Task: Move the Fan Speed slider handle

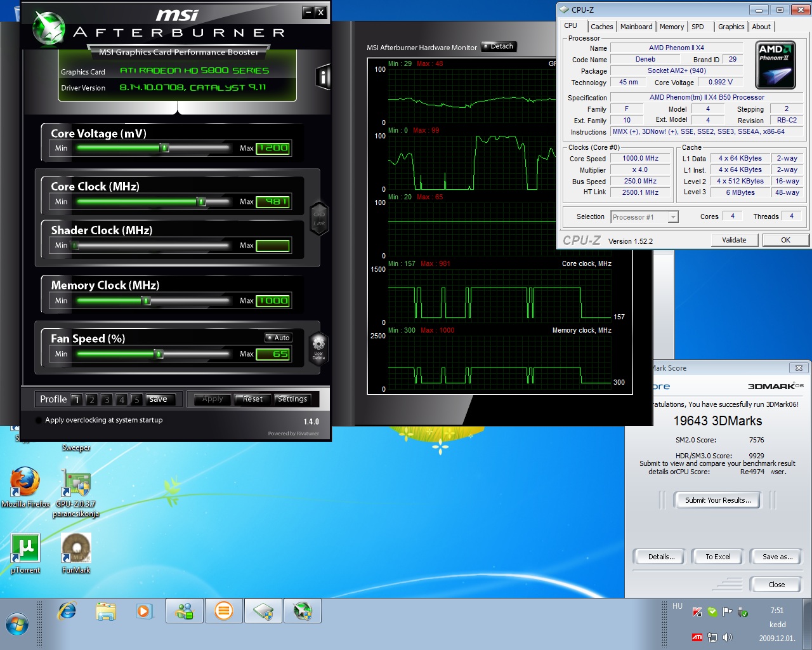Action: (159, 354)
